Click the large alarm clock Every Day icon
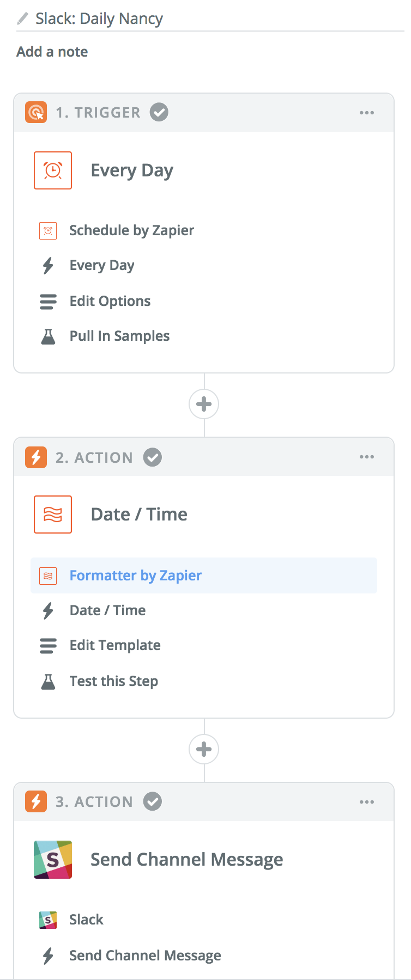The width and height of the screenshot is (411, 980). point(53,170)
